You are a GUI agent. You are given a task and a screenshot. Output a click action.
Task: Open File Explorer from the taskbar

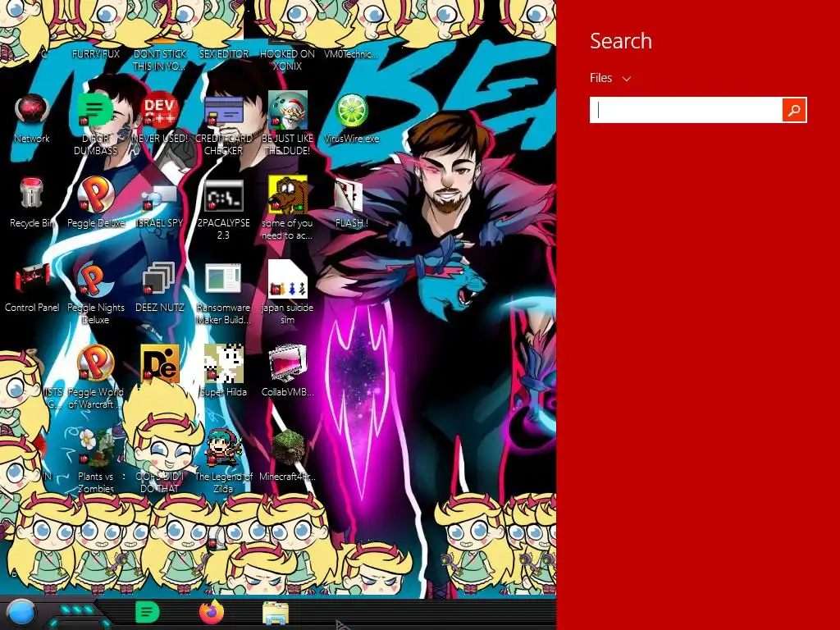276,614
